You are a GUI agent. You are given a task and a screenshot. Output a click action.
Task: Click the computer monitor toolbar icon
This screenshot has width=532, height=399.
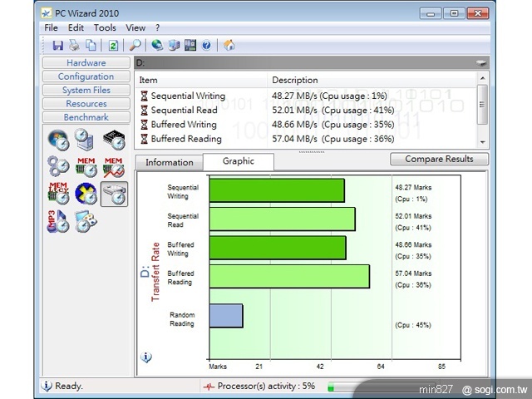coord(174,45)
